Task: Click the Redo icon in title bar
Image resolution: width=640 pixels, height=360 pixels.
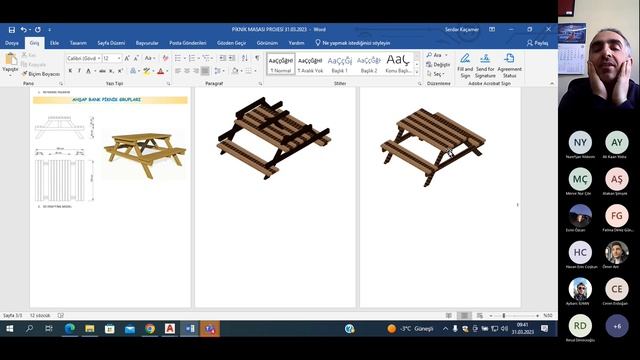Action: pyautogui.click(x=38, y=30)
